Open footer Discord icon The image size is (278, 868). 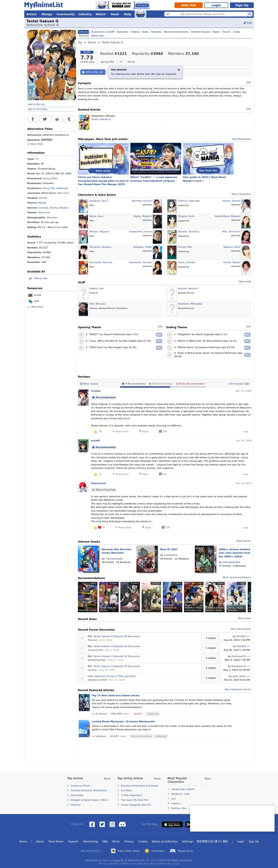pyautogui.click(x=123, y=824)
